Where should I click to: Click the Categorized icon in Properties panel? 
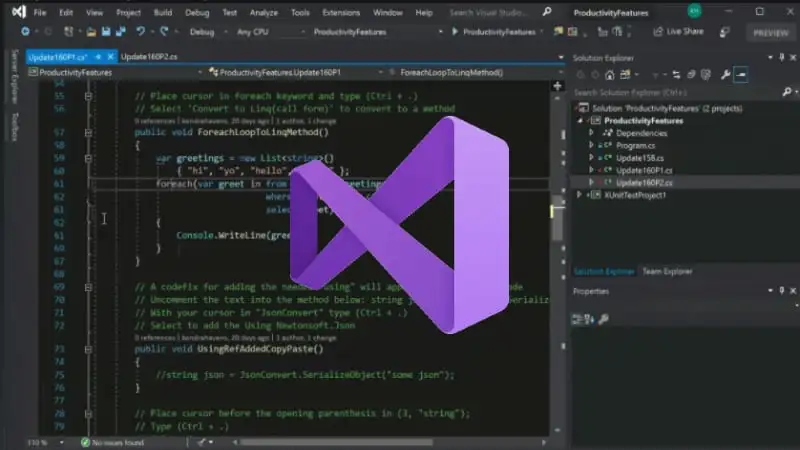(x=577, y=319)
